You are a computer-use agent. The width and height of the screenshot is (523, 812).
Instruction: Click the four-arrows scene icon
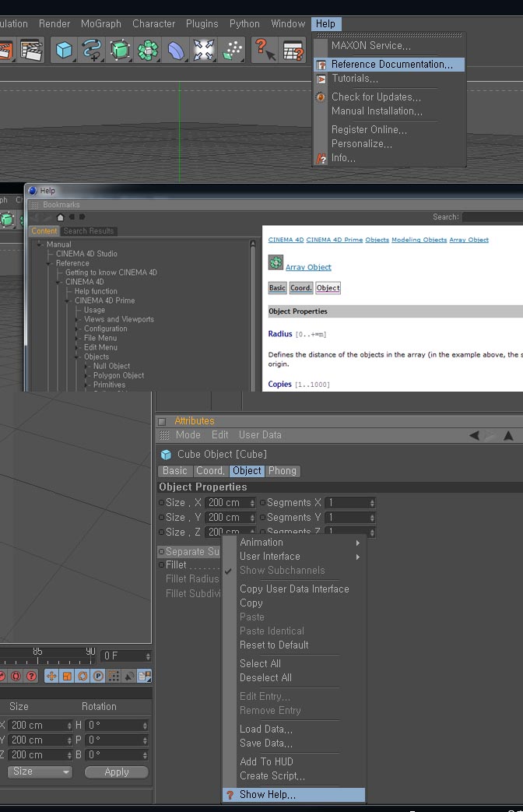pyautogui.click(x=203, y=51)
